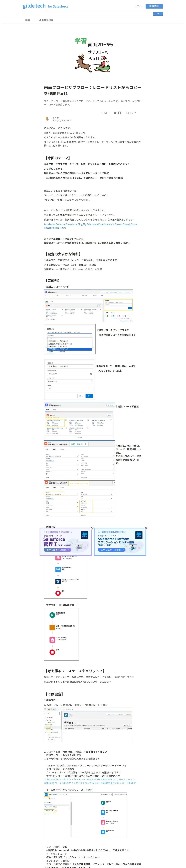Click 自動起動フロー start icon in subflow diagram

[x=52, y=615]
